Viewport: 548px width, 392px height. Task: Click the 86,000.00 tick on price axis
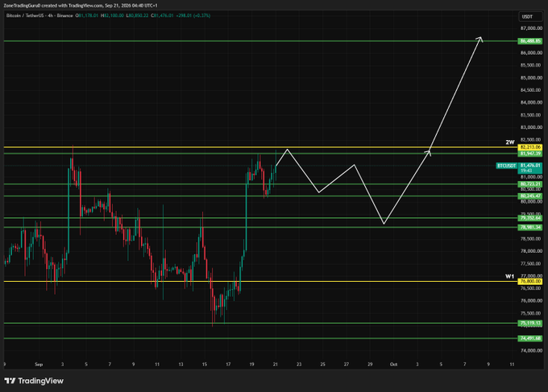pyautogui.click(x=531, y=52)
